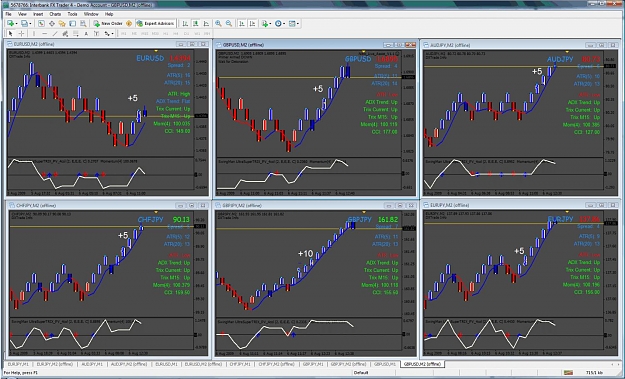Image resolution: width=625 pixels, height=379 pixels.
Task: Open the View menu
Action: coord(22,14)
